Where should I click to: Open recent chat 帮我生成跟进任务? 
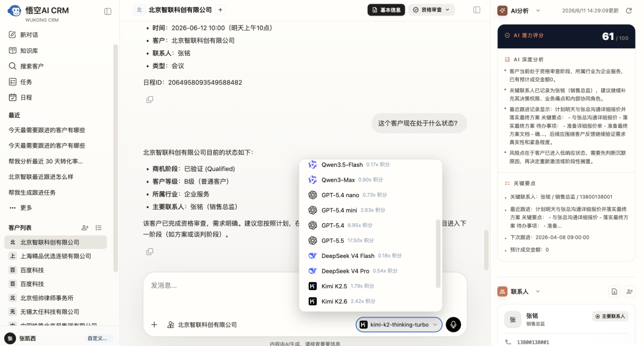(32, 192)
